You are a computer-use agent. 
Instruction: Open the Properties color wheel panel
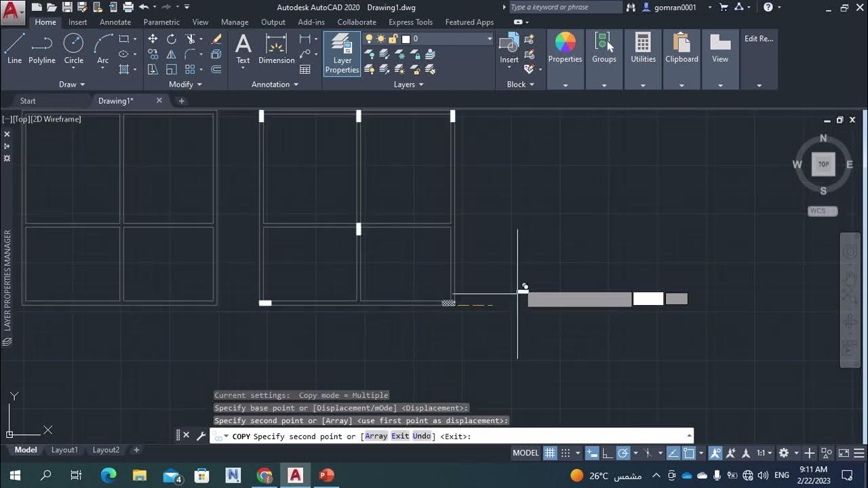coord(565,60)
